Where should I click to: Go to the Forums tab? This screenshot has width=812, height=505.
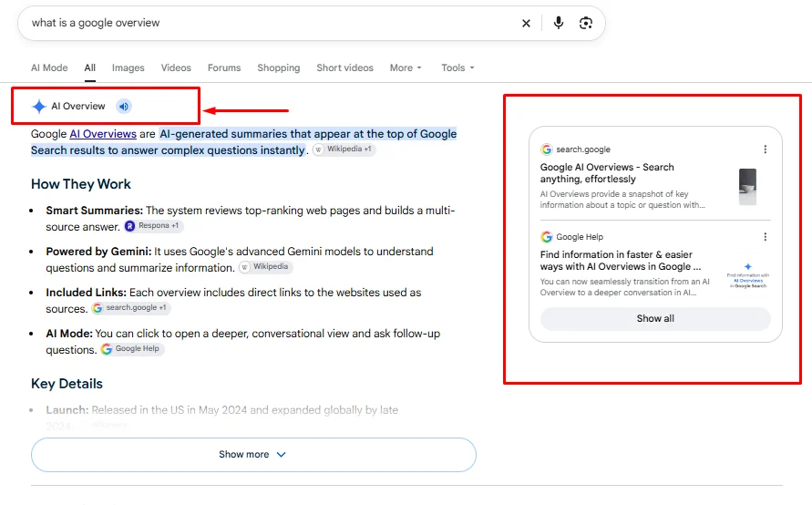[224, 67]
